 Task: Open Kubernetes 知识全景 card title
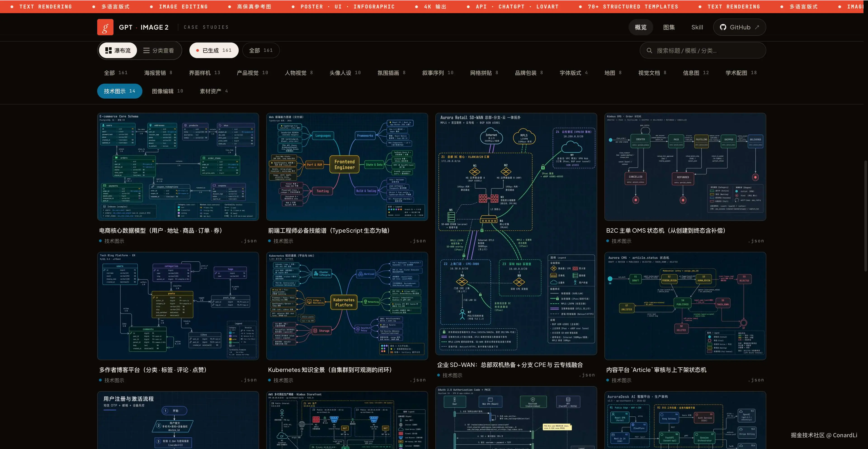pyautogui.click(x=330, y=370)
